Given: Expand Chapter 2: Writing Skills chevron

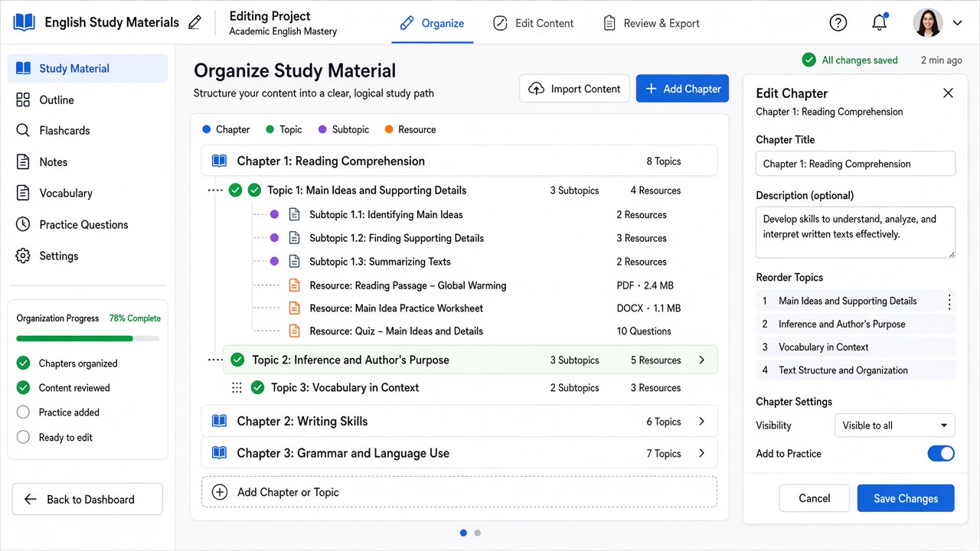Looking at the screenshot, I should [x=701, y=422].
